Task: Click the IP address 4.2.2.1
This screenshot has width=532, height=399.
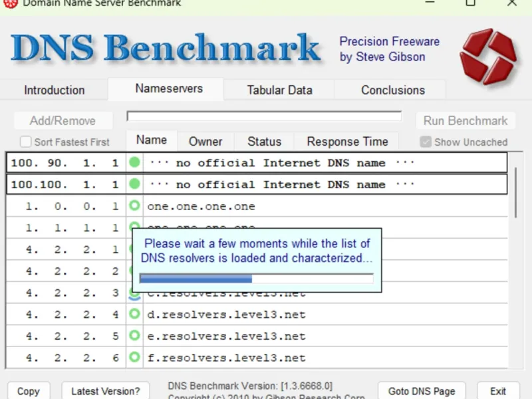Action: pyautogui.click(x=72, y=249)
